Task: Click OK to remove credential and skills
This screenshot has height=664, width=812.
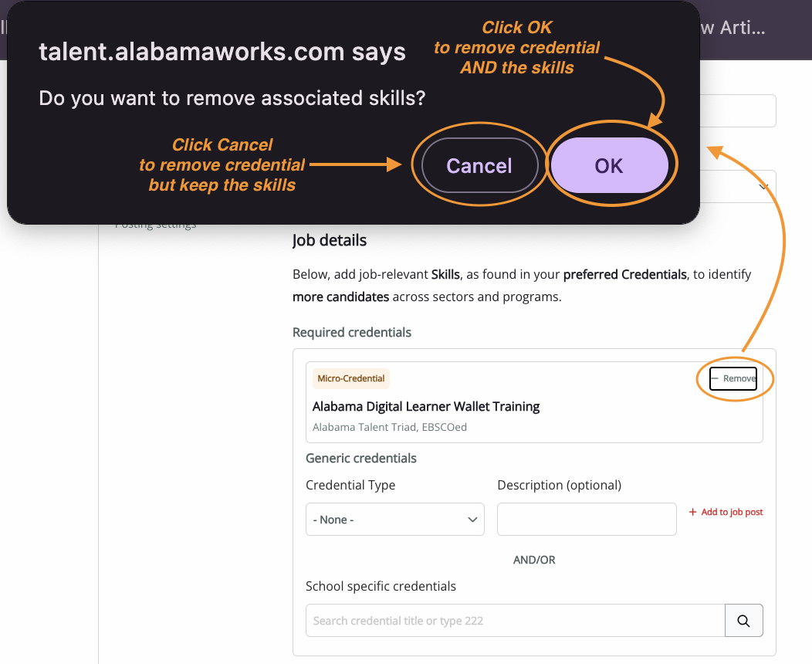Action: pyautogui.click(x=609, y=165)
